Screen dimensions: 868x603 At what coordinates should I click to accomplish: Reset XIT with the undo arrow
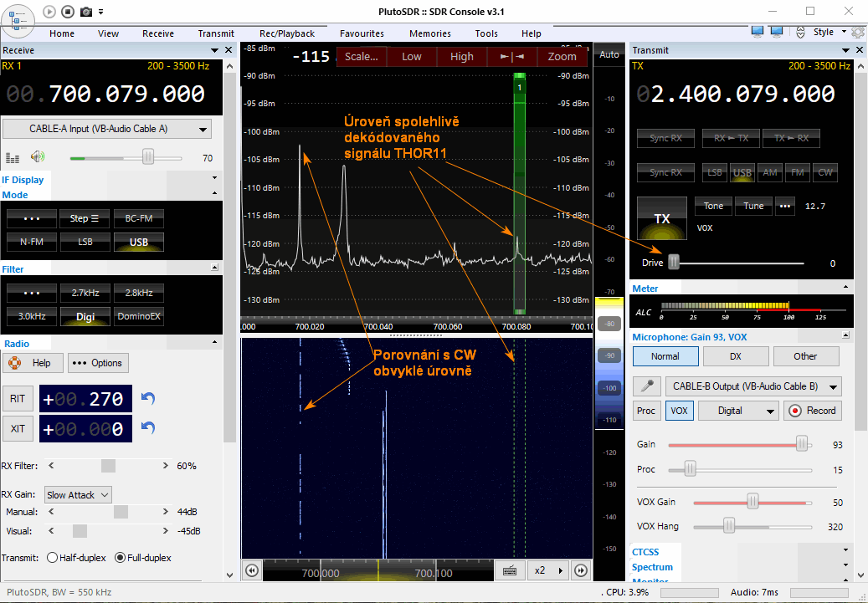point(148,428)
